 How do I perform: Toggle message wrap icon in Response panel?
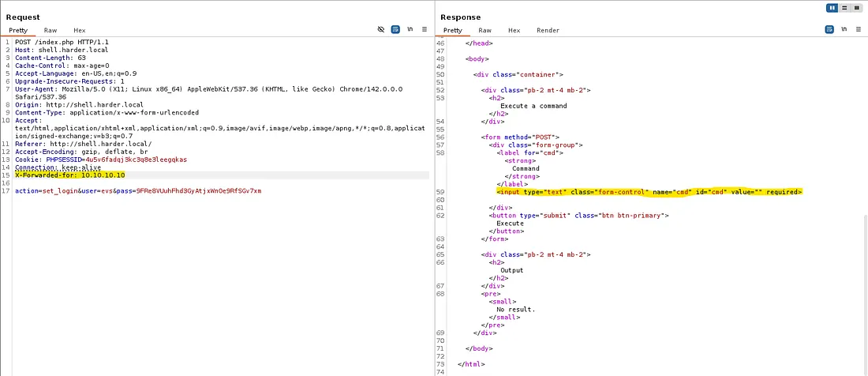pyautogui.click(x=829, y=29)
